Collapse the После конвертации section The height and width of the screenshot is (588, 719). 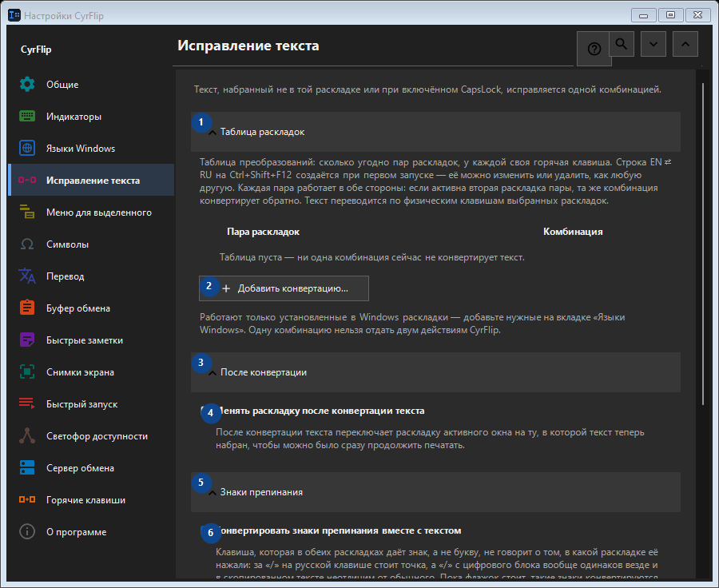tap(435, 372)
